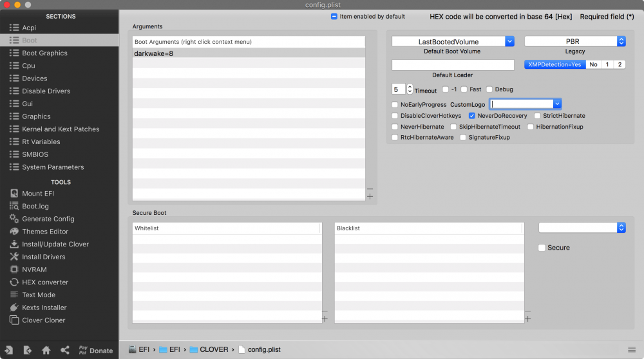Open the System Parameters section
This screenshot has height=359, width=644.
click(x=59, y=167)
